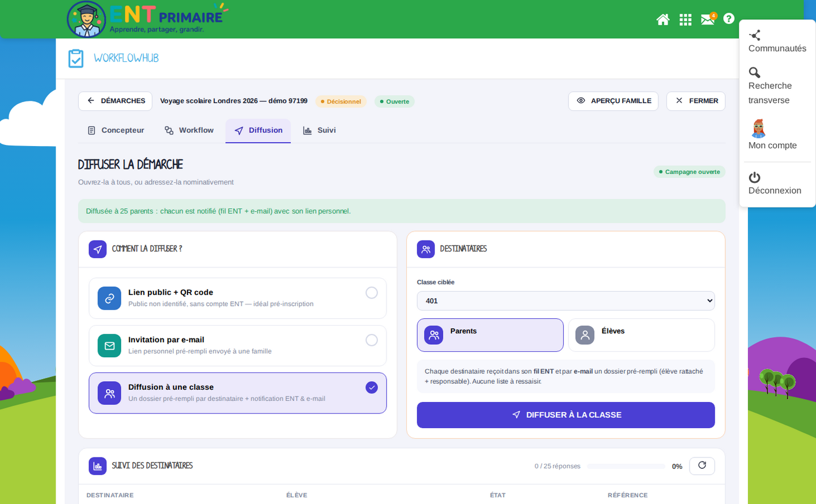816x504 pixels.
Task: Select the Lien public + QR code radio
Action: click(x=372, y=293)
